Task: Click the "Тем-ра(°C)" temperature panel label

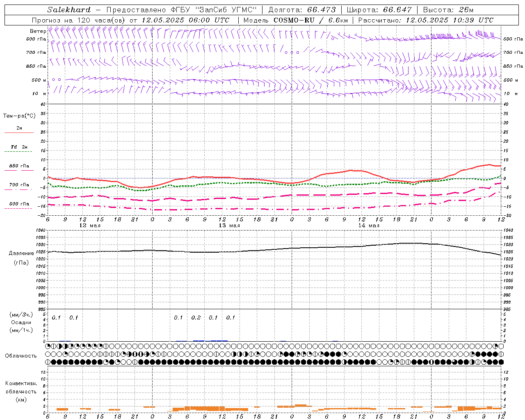Action: click(x=19, y=116)
